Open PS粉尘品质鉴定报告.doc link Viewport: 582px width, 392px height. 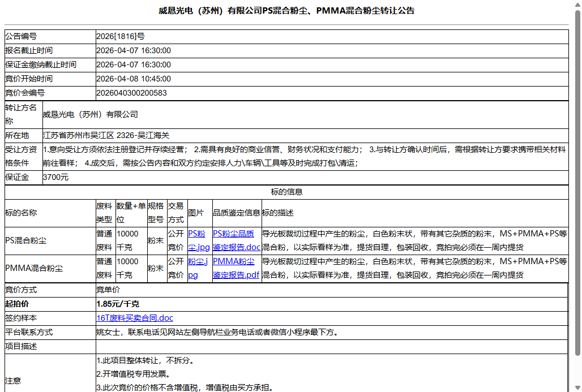tap(237, 240)
